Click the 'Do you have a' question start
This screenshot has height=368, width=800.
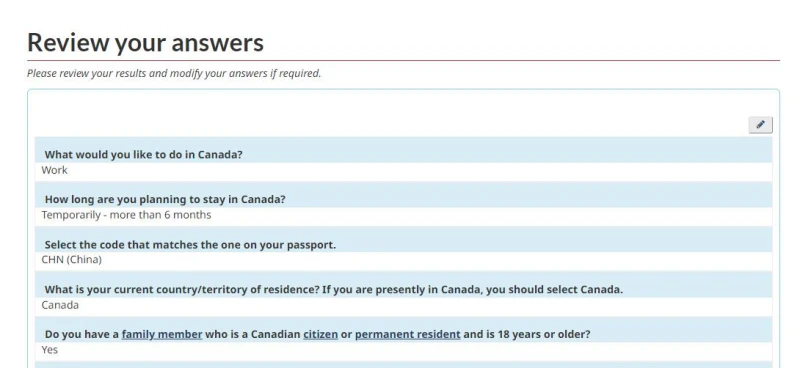click(82, 334)
